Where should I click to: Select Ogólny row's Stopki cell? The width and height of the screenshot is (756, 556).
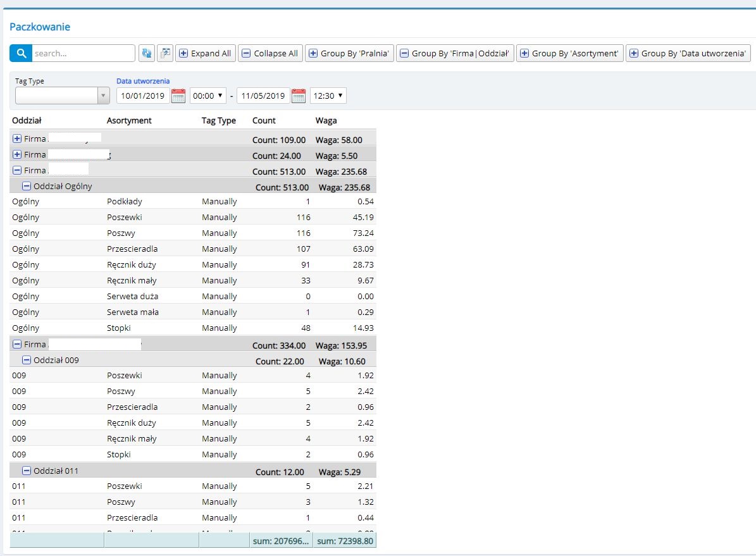coord(118,328)
